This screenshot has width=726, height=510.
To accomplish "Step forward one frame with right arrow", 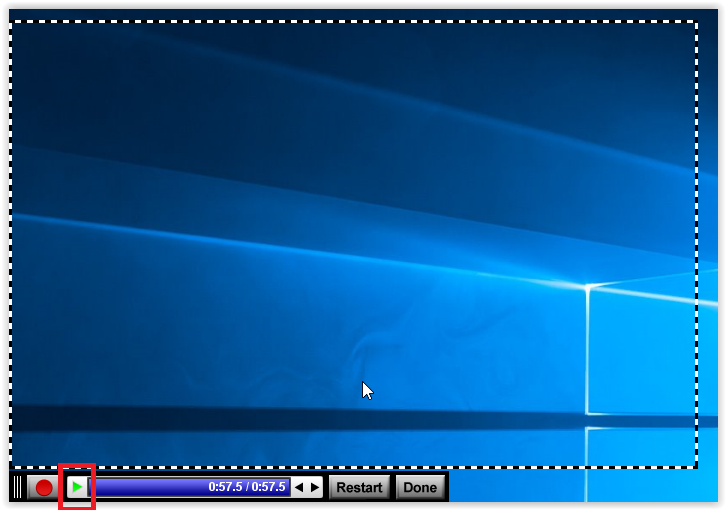I will click(315, 487).
